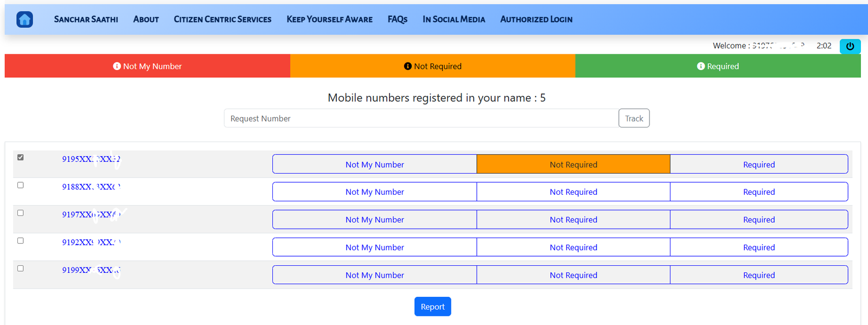
Task: Click info icon in red Not My Number banner
Action: (x=117, y=66)
